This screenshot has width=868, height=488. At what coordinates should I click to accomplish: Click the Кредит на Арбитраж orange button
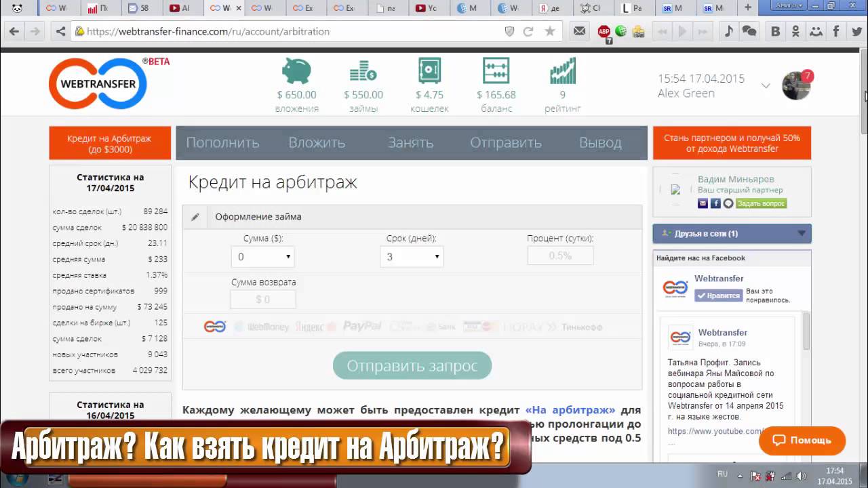click(x=110, y=143)
